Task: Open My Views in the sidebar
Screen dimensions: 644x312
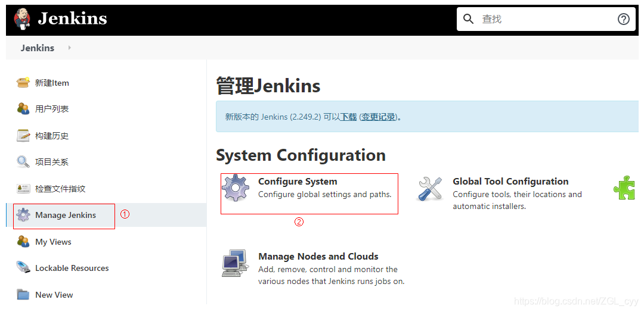Action: pos(54,242)
